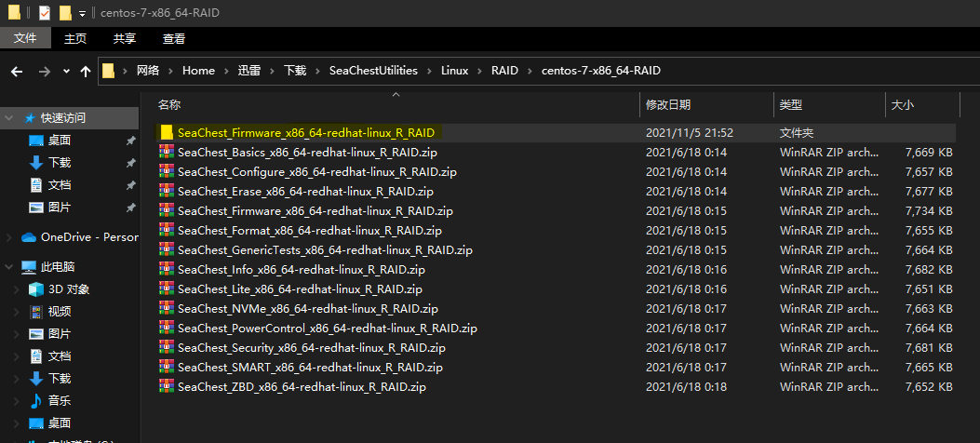Sort by the 大小 column header
The height and width of the screenshot is (443, 980).
coord(902,105)
